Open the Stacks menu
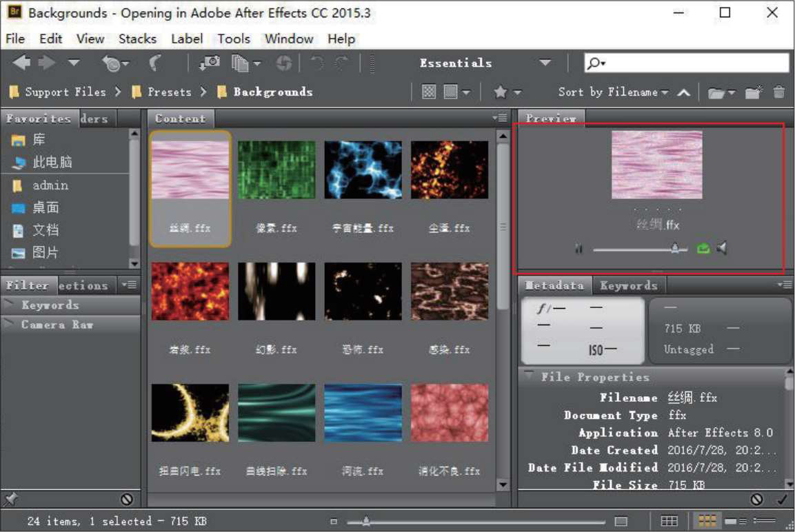The image size is (795, 532). click(137, 39)
